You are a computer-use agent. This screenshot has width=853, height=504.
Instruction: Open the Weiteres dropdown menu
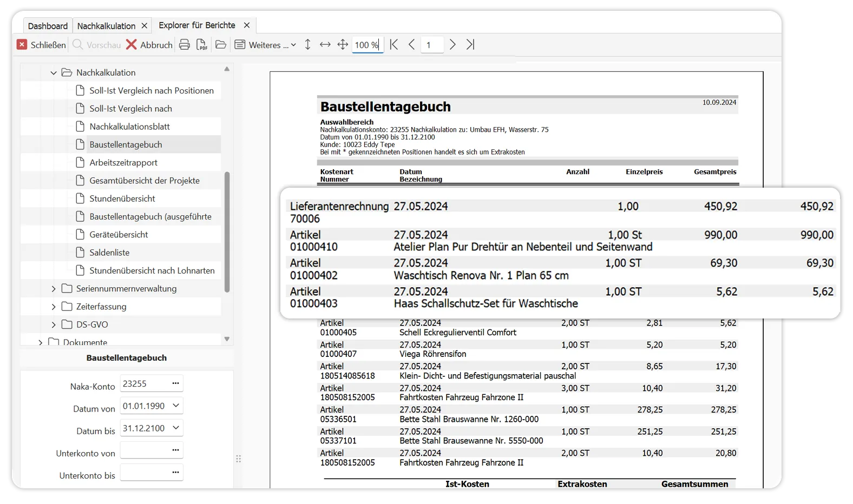(265, 45)
